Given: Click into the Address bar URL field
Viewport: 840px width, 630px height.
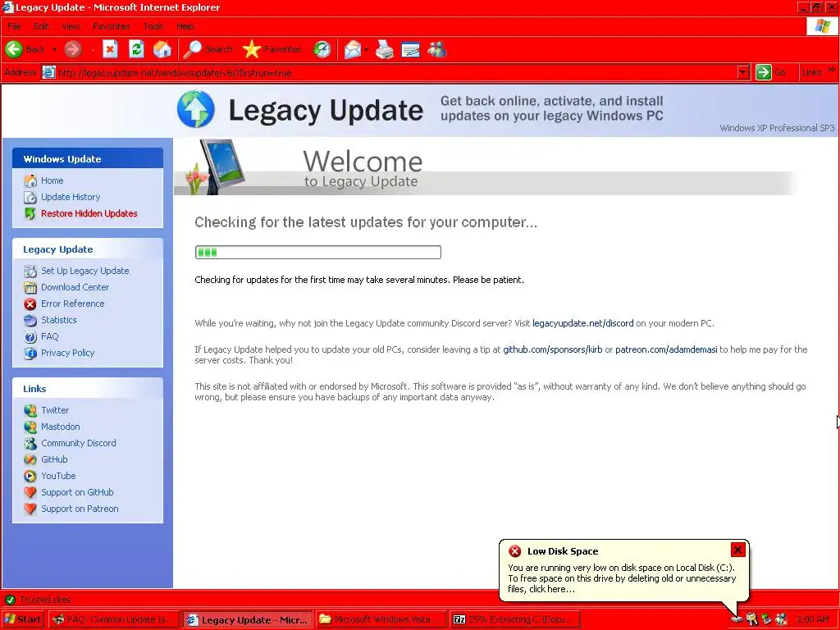Looking at the screenshot, I should click(396, 72).
